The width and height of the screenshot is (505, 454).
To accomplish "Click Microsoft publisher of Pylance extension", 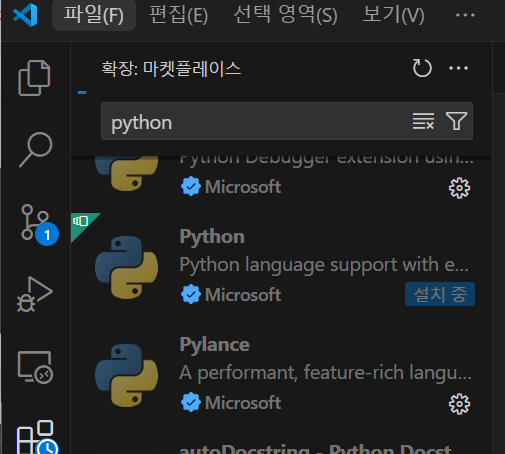I will tap(243, 403).
